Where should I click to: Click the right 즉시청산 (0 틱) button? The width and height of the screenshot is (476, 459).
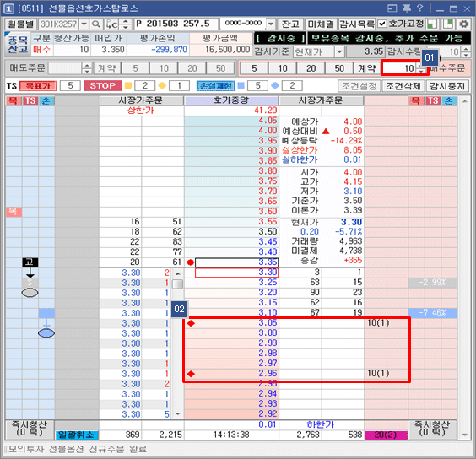[x=433, y=429]
